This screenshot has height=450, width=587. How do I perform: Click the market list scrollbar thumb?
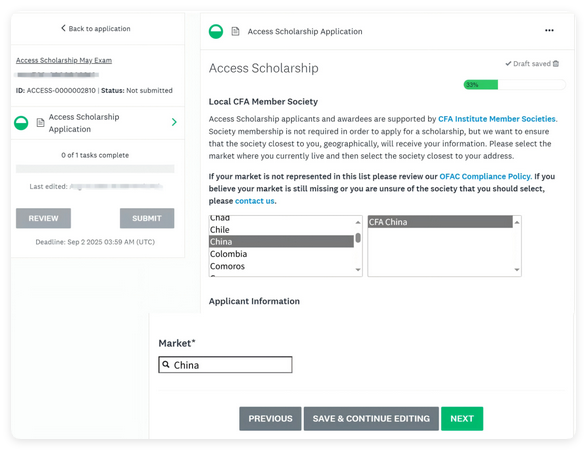pos(358,238)
